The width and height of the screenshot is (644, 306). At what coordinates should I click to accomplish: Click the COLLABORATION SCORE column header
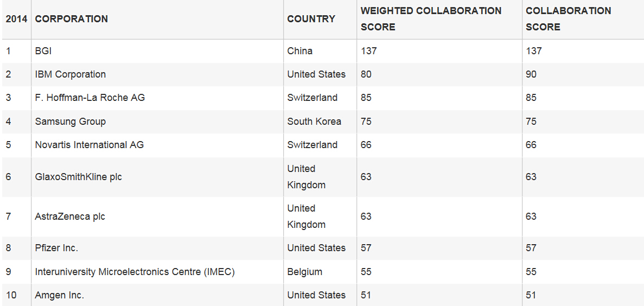pos(569,19)
